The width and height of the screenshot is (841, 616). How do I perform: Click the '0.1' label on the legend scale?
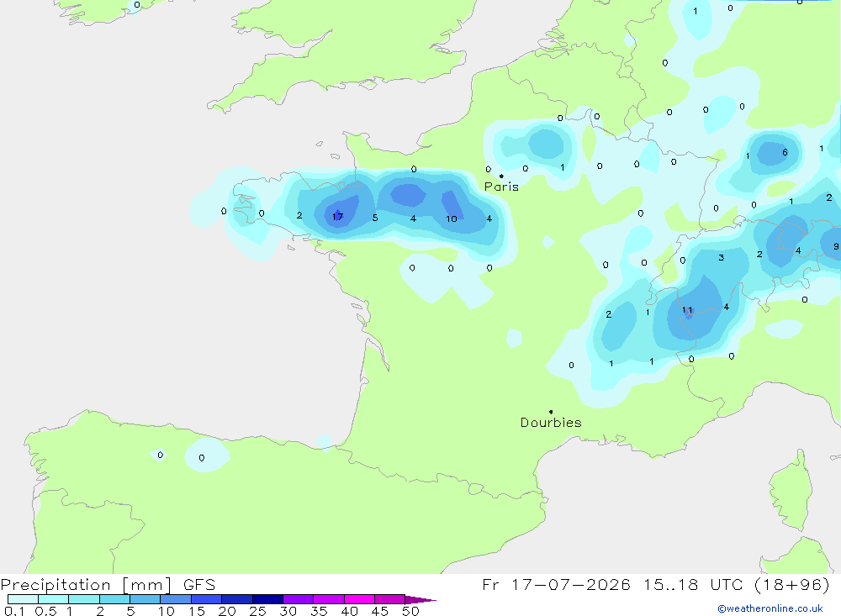(x=14, y=611)
